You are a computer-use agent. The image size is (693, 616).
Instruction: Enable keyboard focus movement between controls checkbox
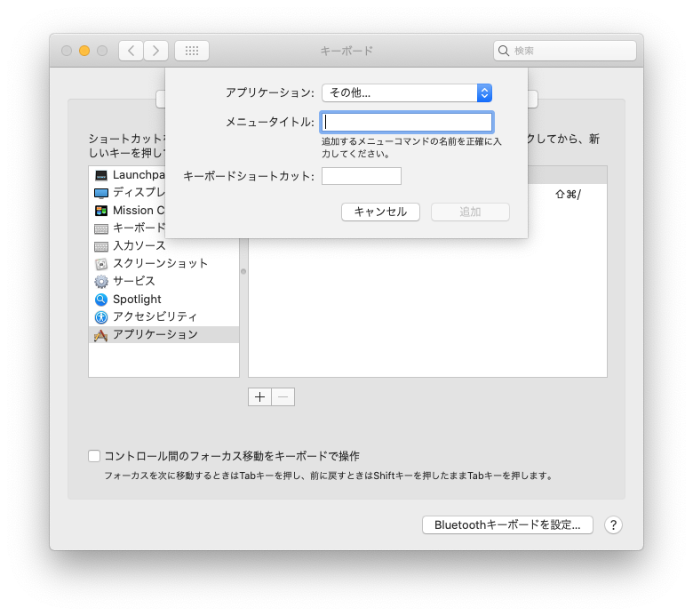point(94,456)
